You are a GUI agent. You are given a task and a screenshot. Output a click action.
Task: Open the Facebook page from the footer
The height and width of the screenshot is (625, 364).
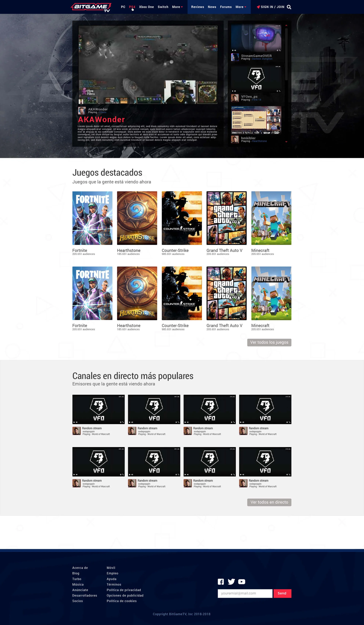tap(221, 582)
